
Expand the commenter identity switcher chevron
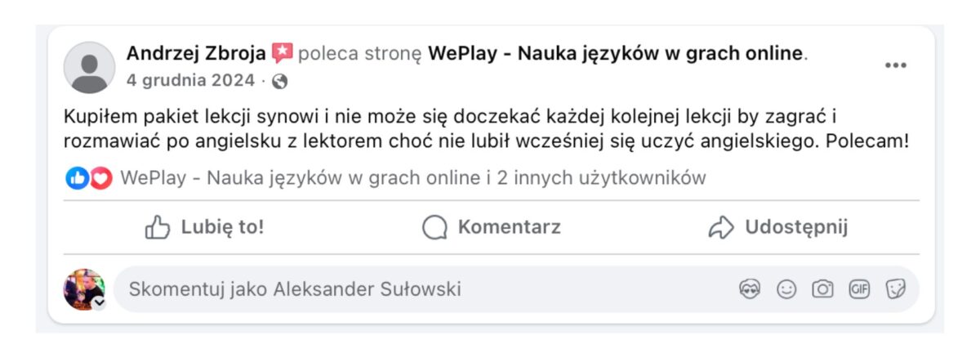[x=100, y=302]
